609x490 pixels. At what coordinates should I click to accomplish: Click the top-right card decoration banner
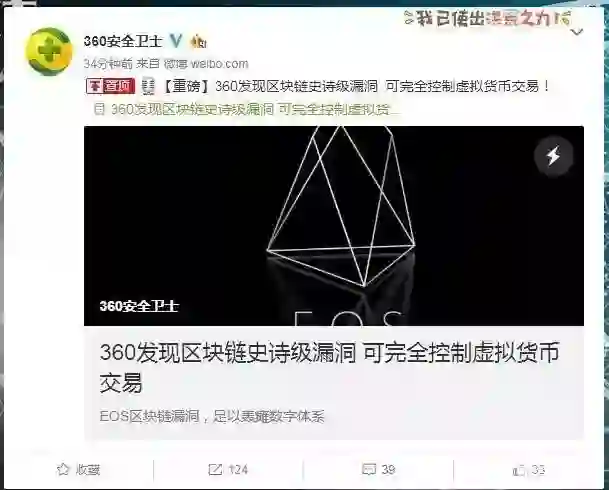[x=487, y=18]
